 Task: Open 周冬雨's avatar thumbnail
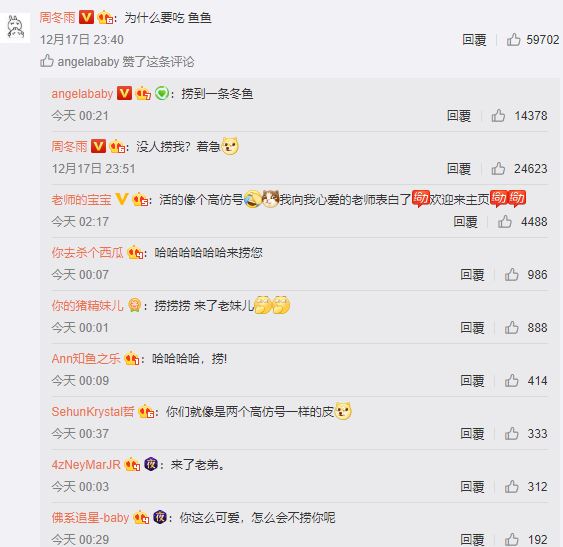click(x=15, y=28)
